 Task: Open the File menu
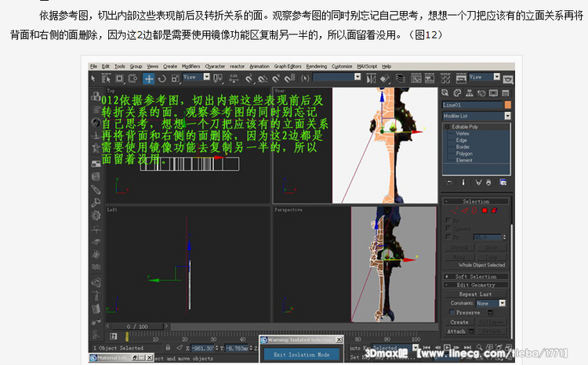coord(94,67)
